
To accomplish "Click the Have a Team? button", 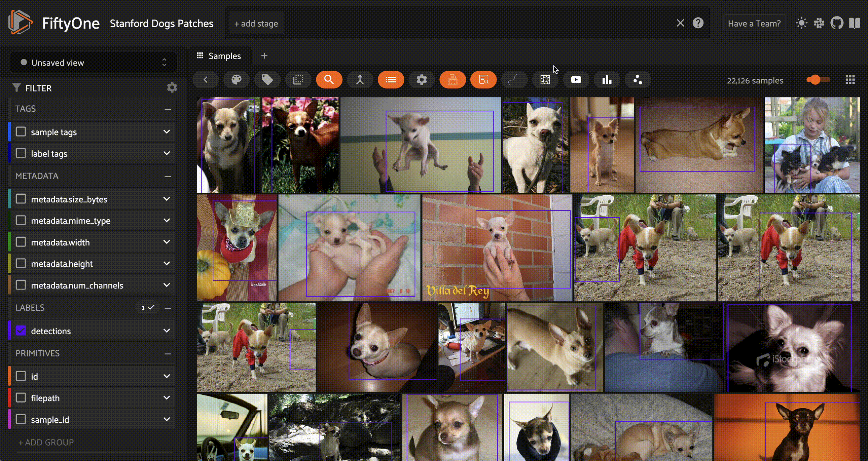I will coord(754,23).
